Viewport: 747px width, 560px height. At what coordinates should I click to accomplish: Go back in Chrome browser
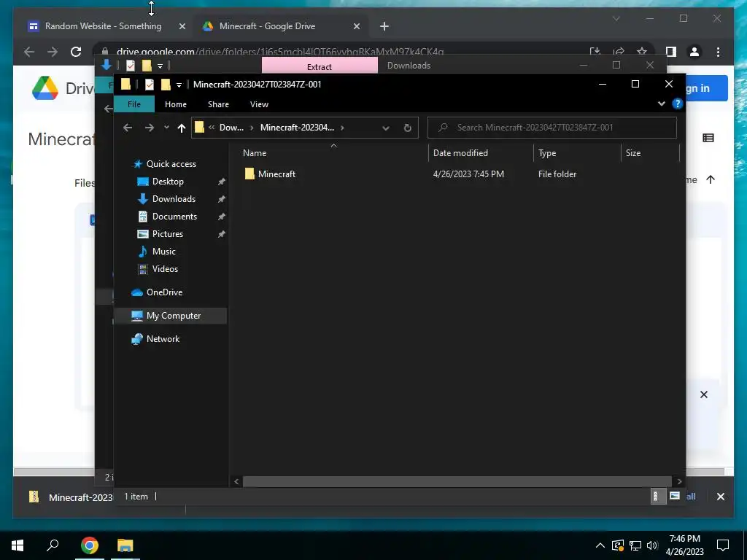click(x=29, y=52)
